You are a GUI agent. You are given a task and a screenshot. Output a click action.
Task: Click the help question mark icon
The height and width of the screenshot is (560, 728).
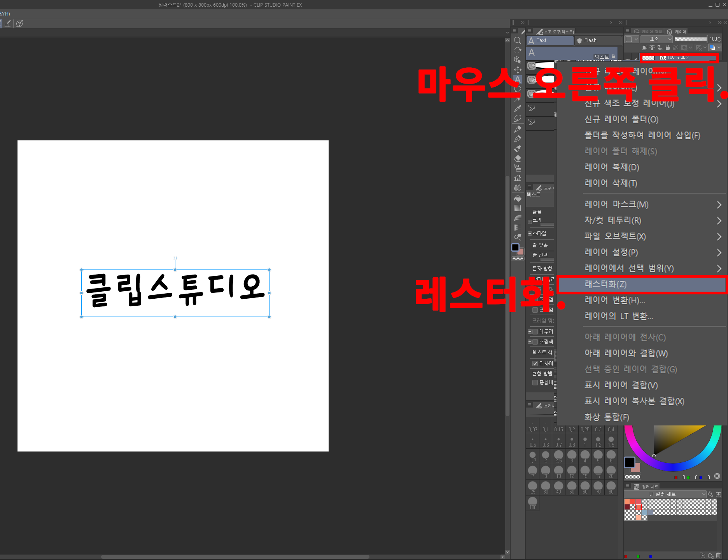[x=19, y=24]
